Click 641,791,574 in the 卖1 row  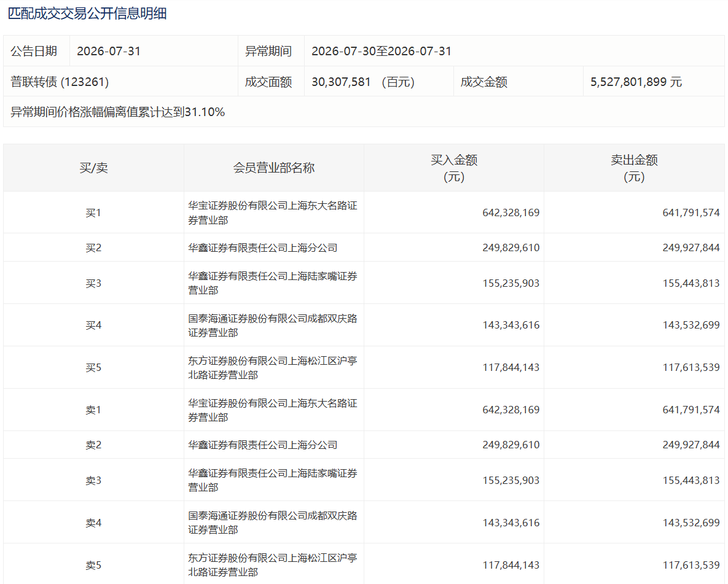pyautogui.click(x=691, y=410)
